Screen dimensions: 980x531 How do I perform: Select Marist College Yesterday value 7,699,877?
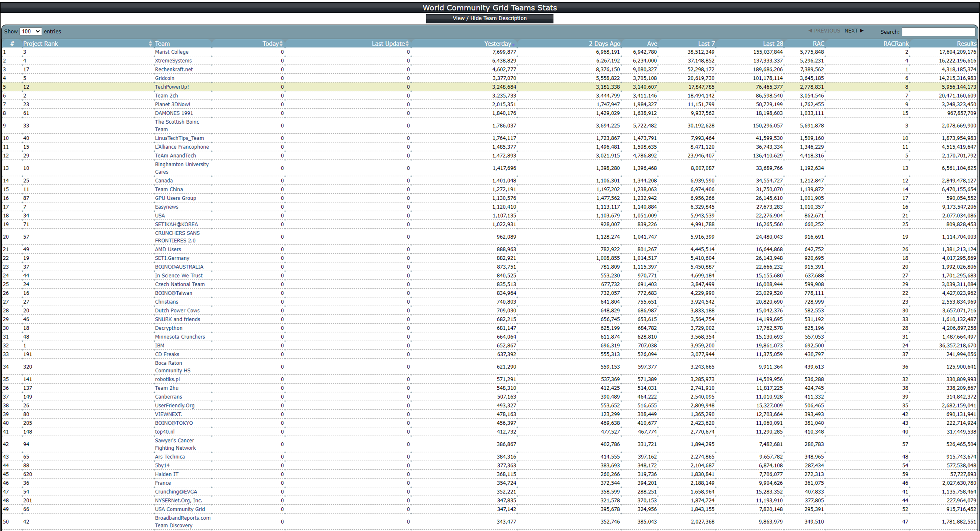point(504,52)
